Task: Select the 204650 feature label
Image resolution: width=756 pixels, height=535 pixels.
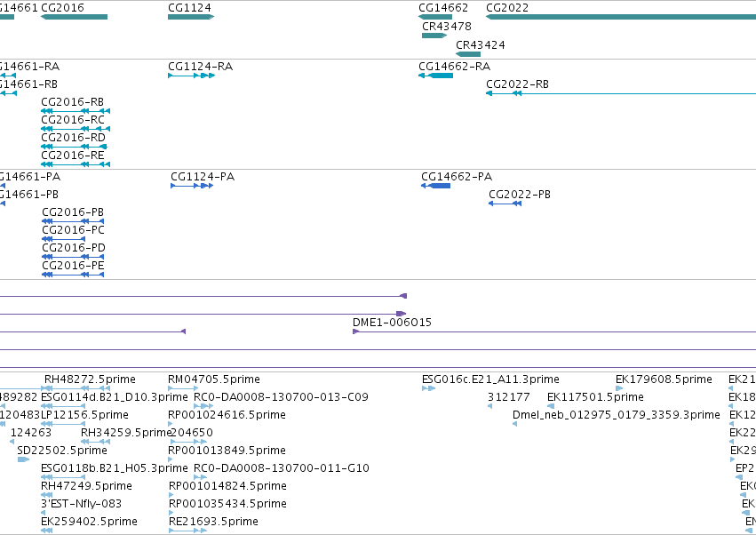Action: tap(192, 433)
